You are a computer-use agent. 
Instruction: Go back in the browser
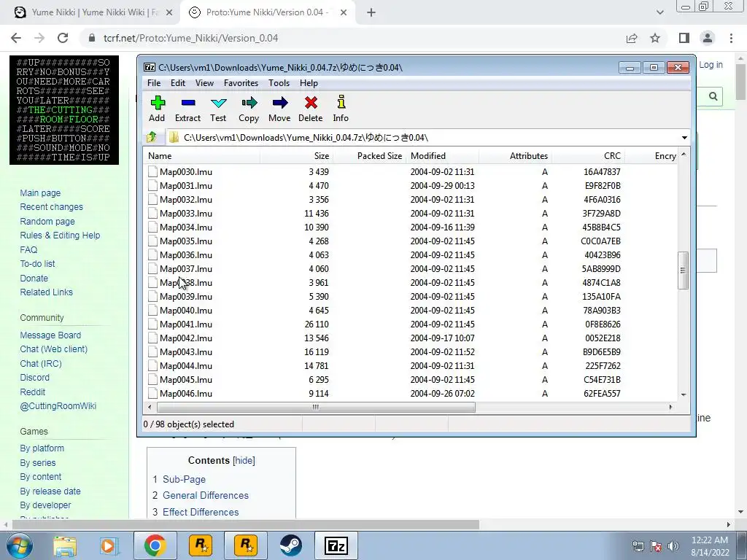coord(16,38)
